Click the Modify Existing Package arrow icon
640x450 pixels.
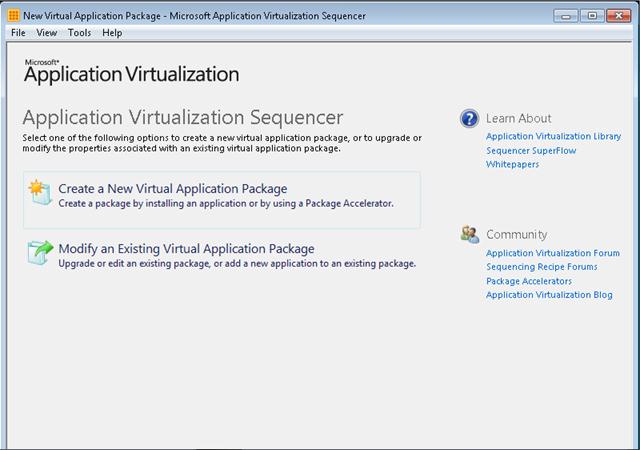point(40,254)
